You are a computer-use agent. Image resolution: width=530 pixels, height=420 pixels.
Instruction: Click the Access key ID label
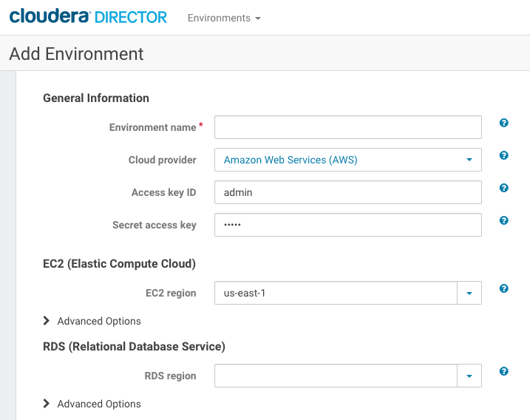pyautogui.click(x=164, y=192)
